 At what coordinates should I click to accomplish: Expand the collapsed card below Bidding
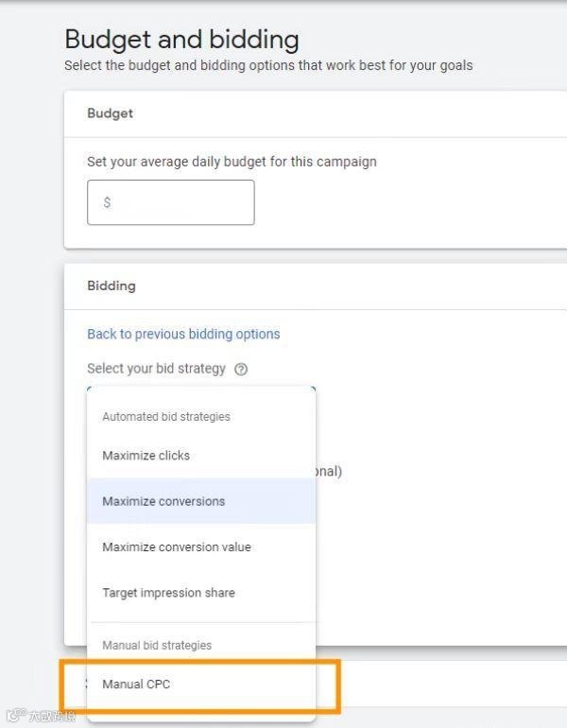(444, 683)
